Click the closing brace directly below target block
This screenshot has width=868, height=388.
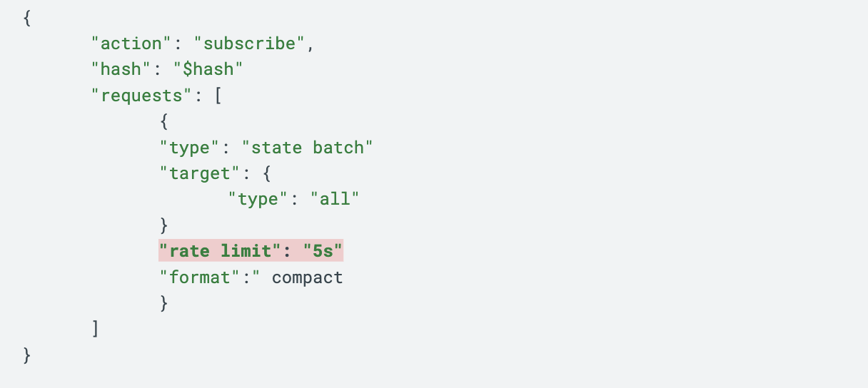coord(163,225)
